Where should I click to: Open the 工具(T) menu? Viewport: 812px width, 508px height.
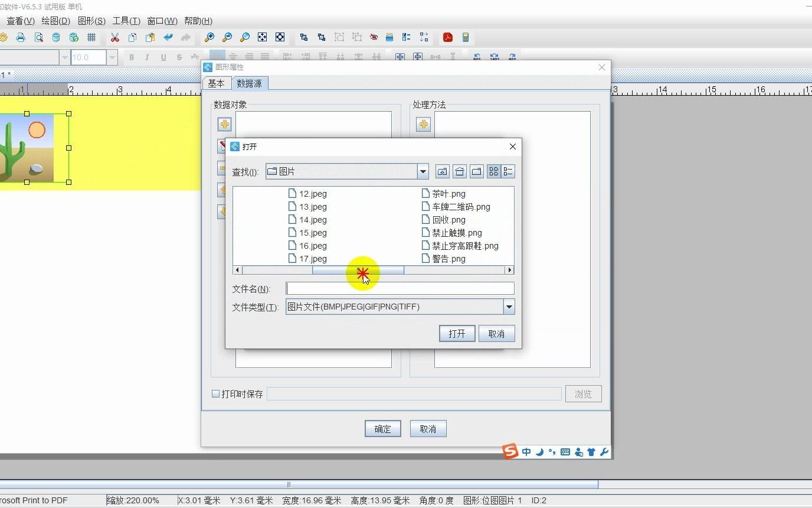click(126, 21)
